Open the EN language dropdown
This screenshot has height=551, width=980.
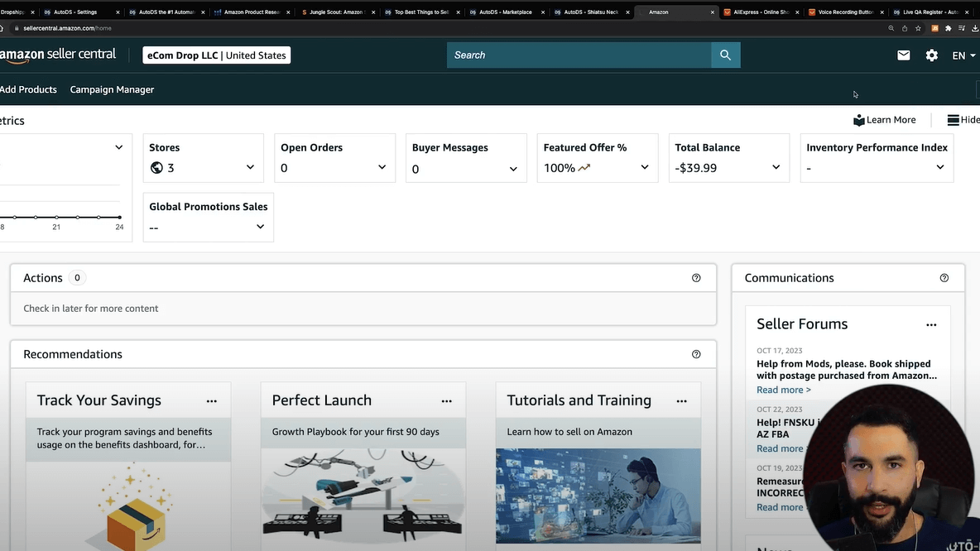[963, 55]
